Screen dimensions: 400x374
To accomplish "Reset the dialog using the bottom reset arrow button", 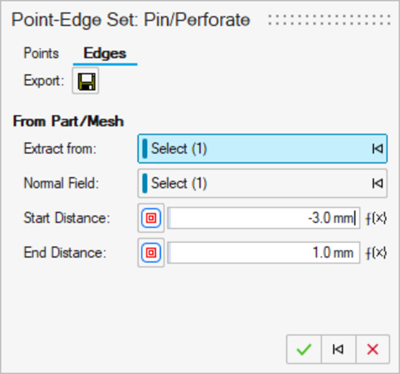I will [338, 349].
